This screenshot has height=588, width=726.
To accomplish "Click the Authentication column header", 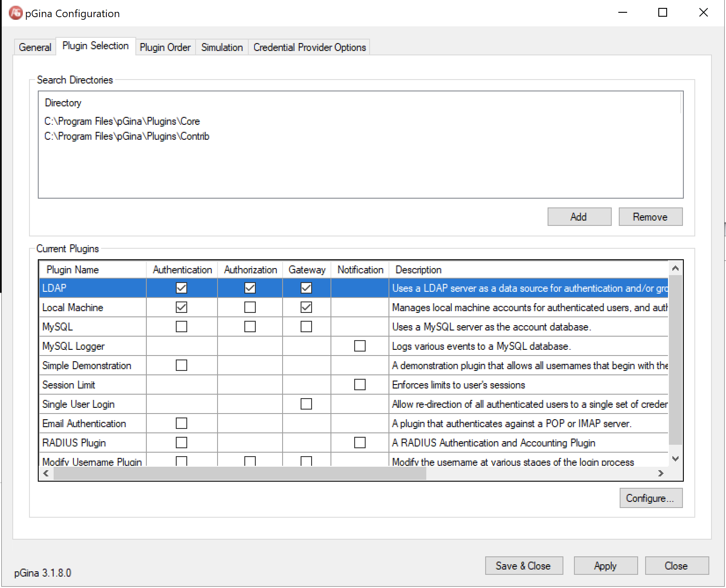I will (182, 269).
